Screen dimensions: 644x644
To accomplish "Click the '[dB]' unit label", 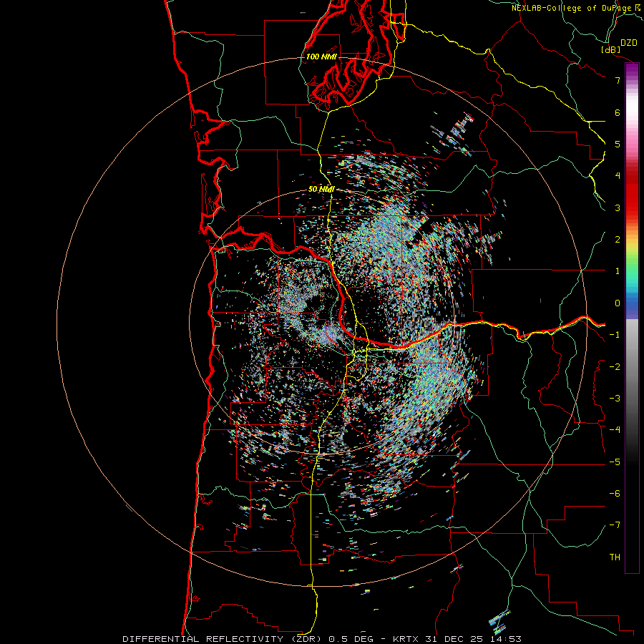I will (x=611, y=49).
